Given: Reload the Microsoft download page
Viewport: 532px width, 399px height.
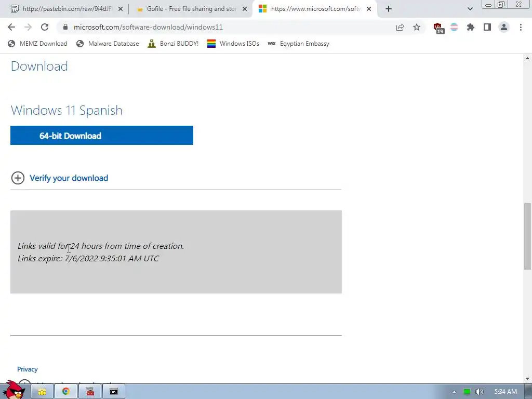Looking at the screenshot, I should 45,27.
